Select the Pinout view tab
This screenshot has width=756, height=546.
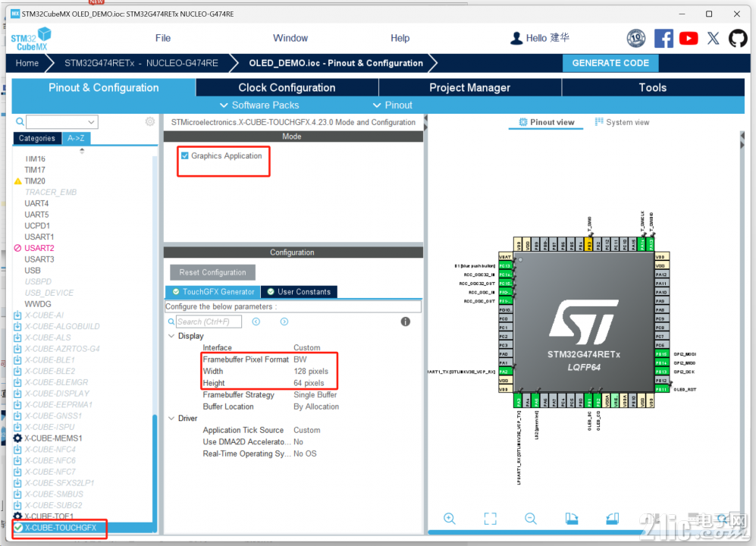[x=546, y=123]
